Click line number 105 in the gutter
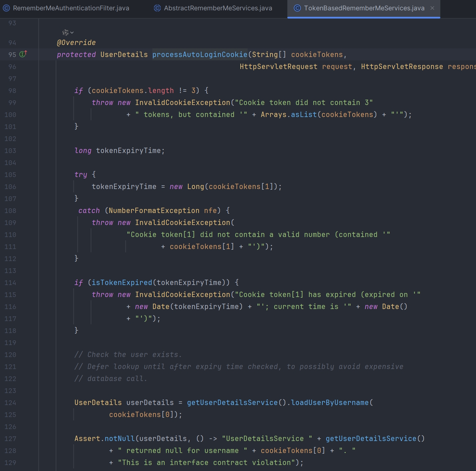Viewport: 476px width, 471px height. pyautogui.click(x=10, y=175)
